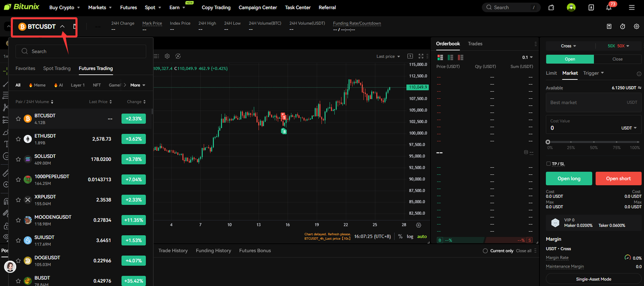
Task: Click the download app icon
Action: tap(591, 8)
